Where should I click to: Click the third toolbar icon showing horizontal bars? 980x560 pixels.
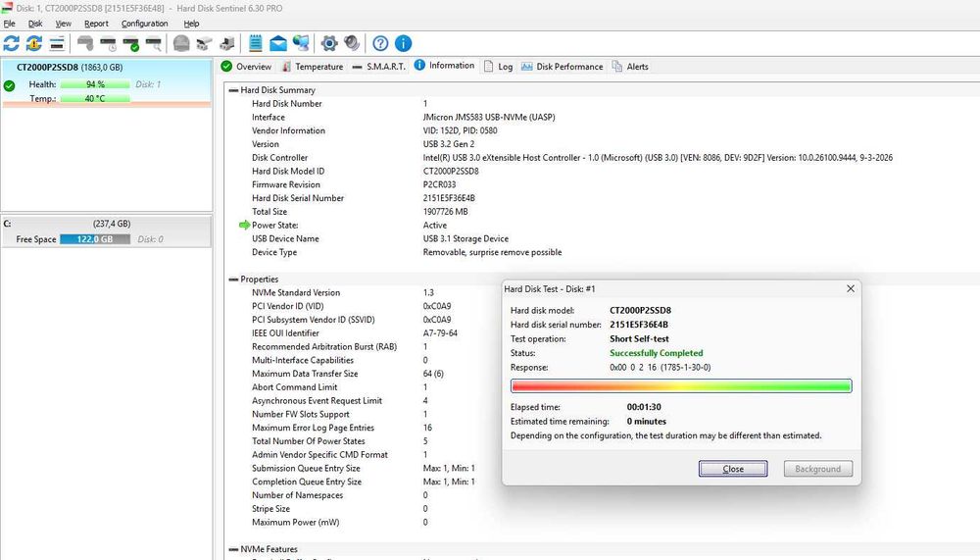[57, 43]
